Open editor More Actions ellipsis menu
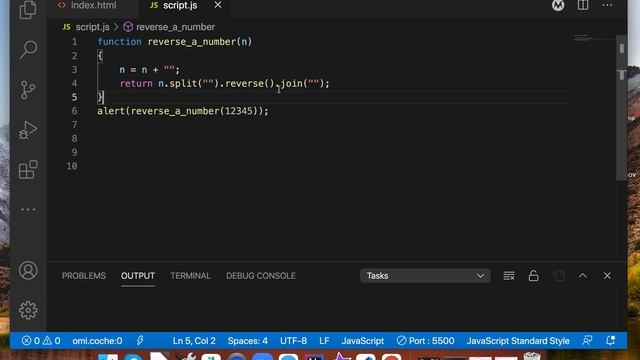The height and width of the screenshot is (360, 640). [x=607, y=5]
